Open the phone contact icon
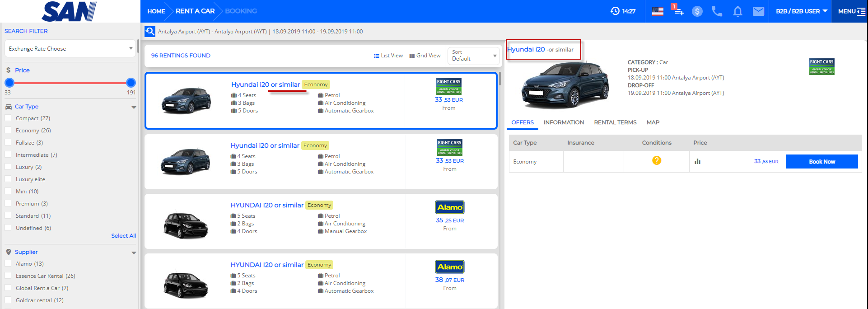Image resolution: width=868 pixels, height=309 pixels. pyautogui.click(x=717, y=11)
